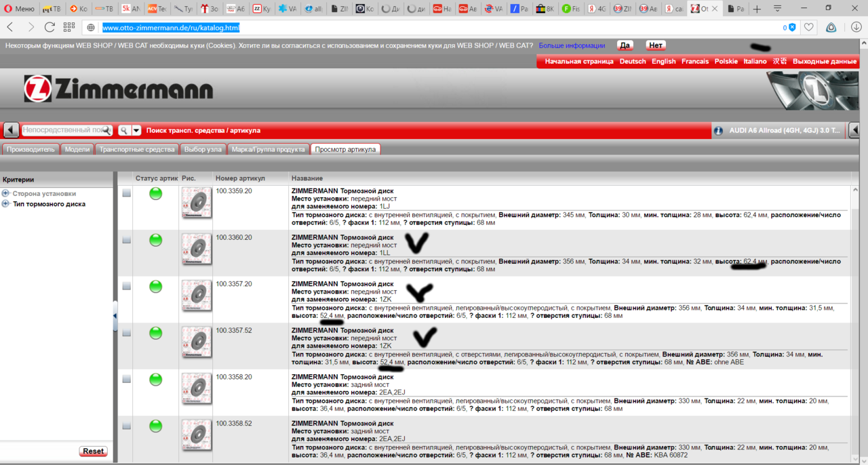
Task: Click the Reset button in the criteria panel
Action: pos(94,451)
